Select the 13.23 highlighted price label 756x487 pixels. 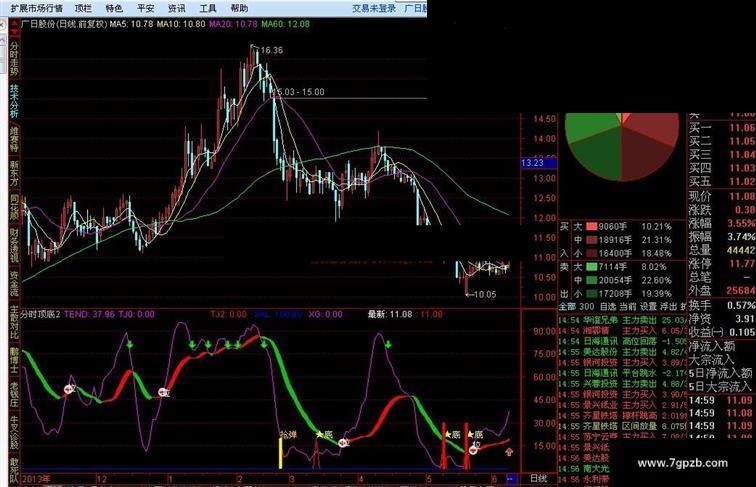(539, 163)
